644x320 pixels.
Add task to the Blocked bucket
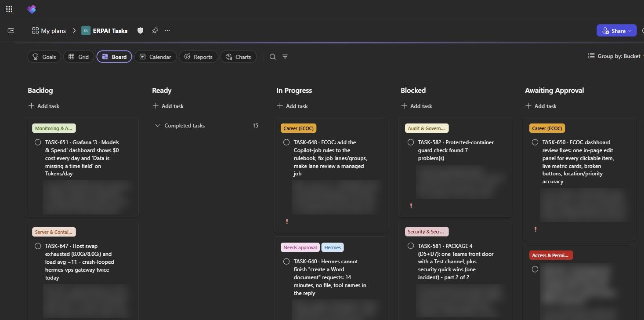click(x=416, y=106)
